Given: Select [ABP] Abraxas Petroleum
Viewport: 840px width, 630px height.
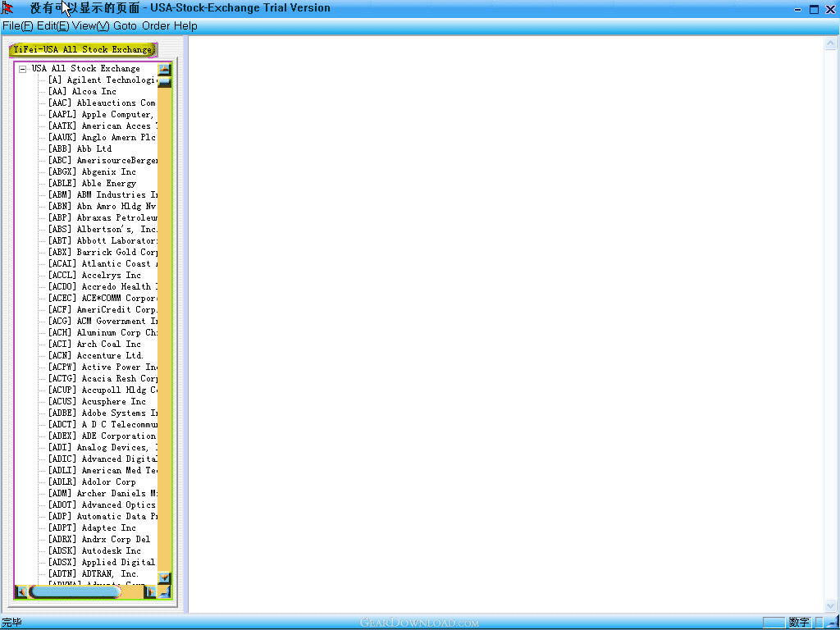Looking at the screenshot, I should (x=103, y=217).
